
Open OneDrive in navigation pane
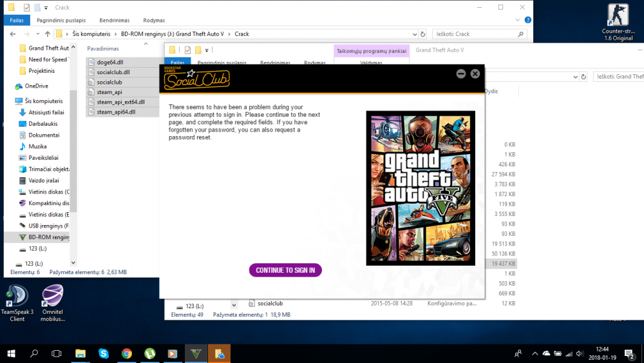[36, 86]
